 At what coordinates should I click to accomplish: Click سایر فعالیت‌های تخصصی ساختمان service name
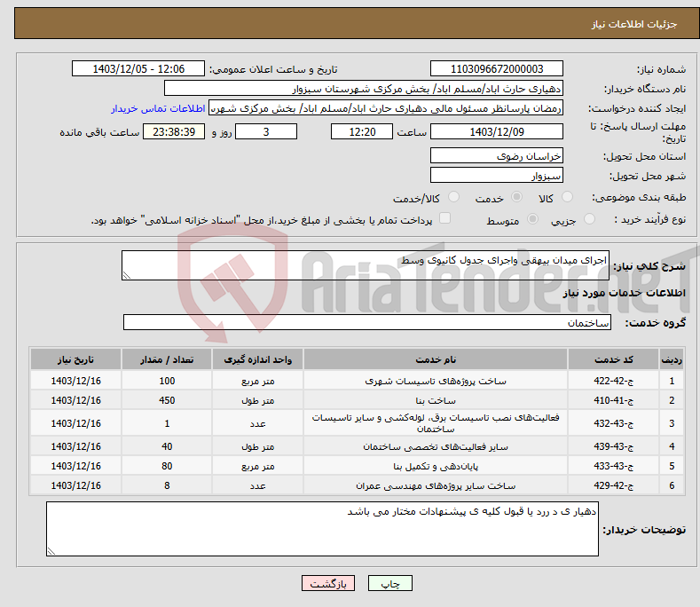[436, 446]
